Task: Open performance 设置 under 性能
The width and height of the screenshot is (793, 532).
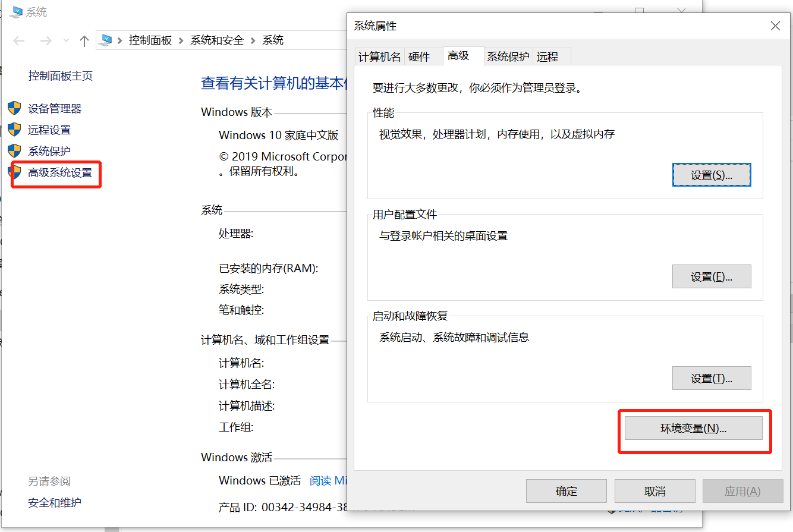Action: click(712, 174)
